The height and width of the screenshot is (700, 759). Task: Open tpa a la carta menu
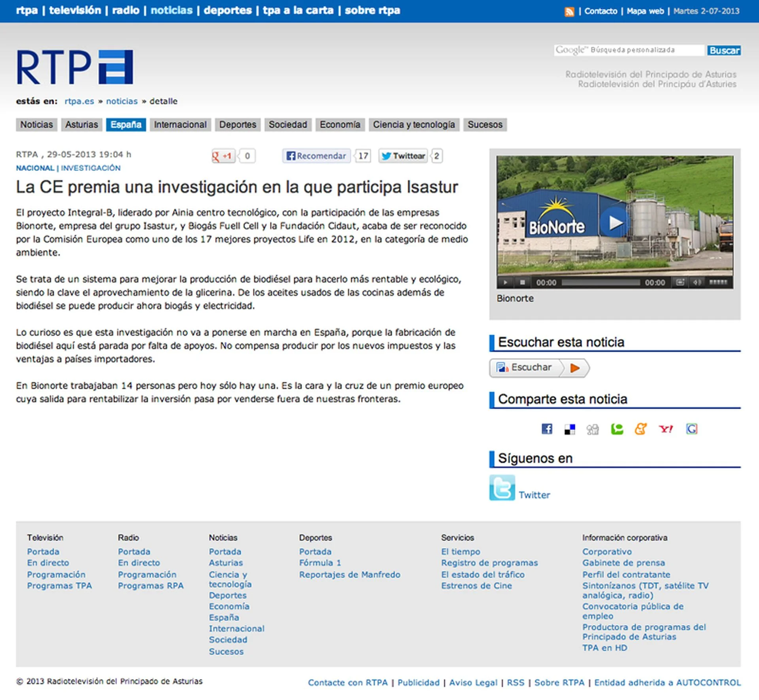(298, 10)
